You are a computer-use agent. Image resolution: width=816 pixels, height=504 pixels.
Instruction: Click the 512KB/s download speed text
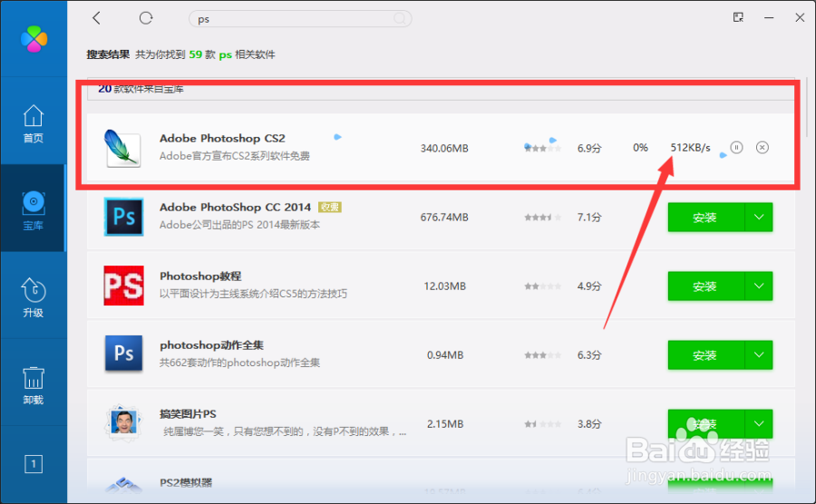[x=690, y=148]
